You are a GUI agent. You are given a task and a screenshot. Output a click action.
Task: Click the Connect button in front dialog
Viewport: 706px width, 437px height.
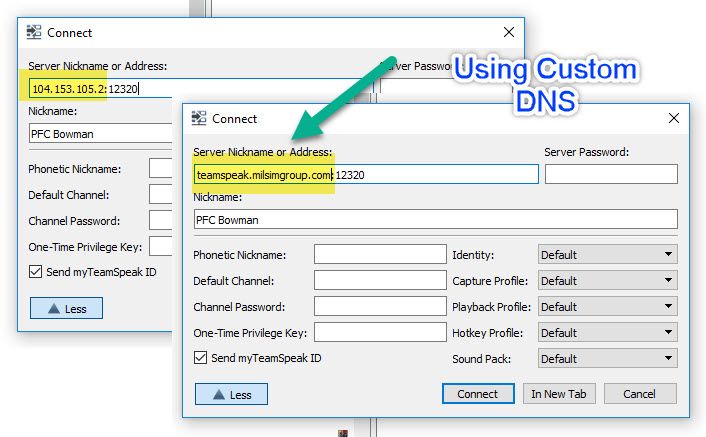coord(478,394)
